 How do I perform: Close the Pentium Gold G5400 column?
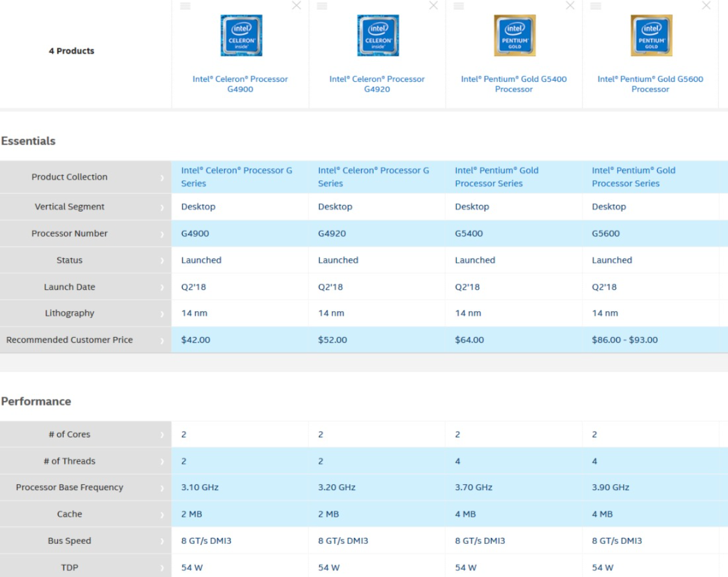click(x=570, y=5)
